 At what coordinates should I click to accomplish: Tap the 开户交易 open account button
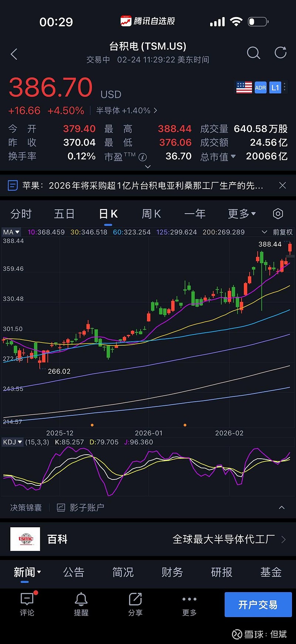258,605
